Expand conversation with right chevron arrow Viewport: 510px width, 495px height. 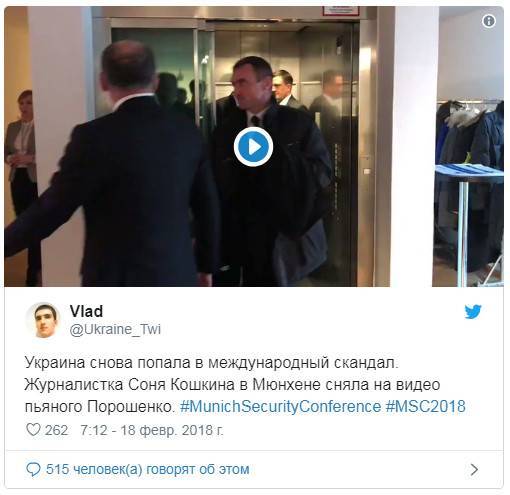pyautogui.click(x=474, y=469)
